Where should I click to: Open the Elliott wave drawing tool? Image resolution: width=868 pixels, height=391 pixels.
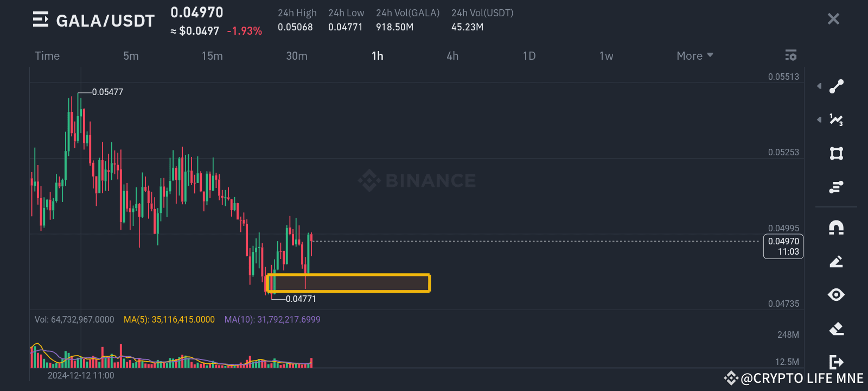point(836,120)
